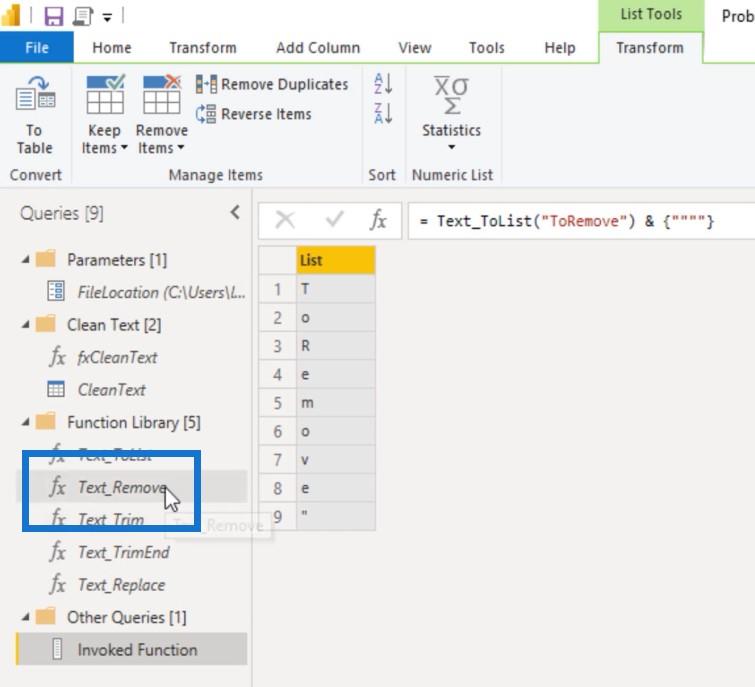Select row 5 cell containing m

tap(336, 402)
